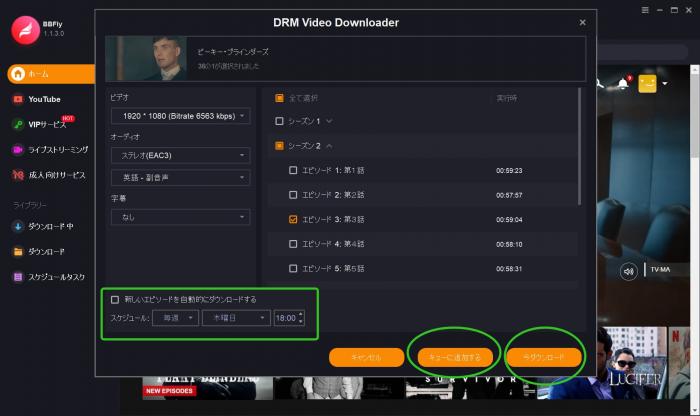Open the ステレオ(EAC3) audio dropdown

(180, 155)
